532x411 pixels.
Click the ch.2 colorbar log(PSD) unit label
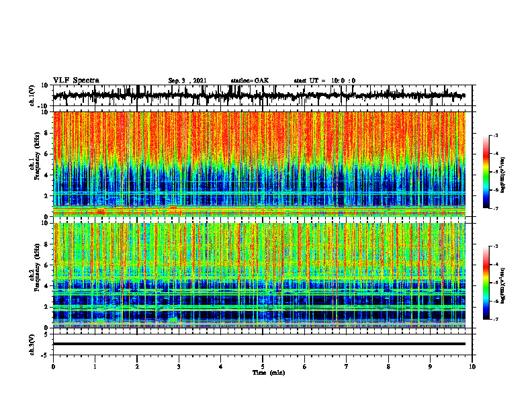coord(503,285)
